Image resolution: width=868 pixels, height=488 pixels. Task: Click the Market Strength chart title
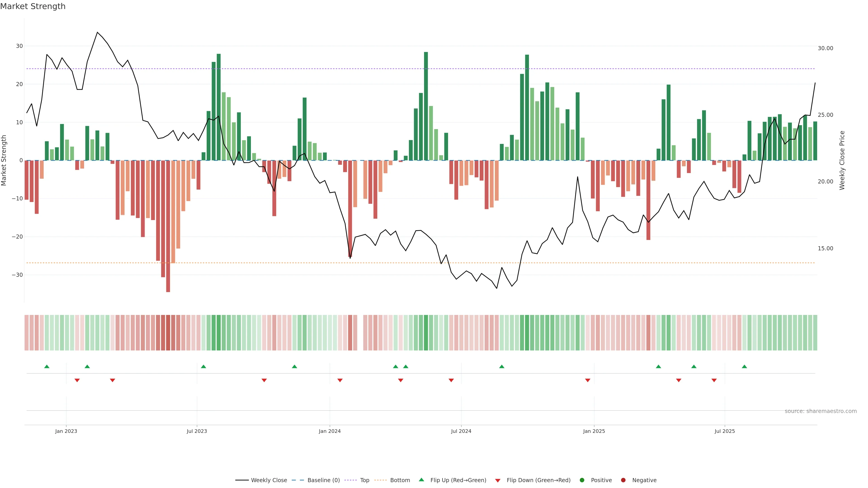click(x=33, y=6)
